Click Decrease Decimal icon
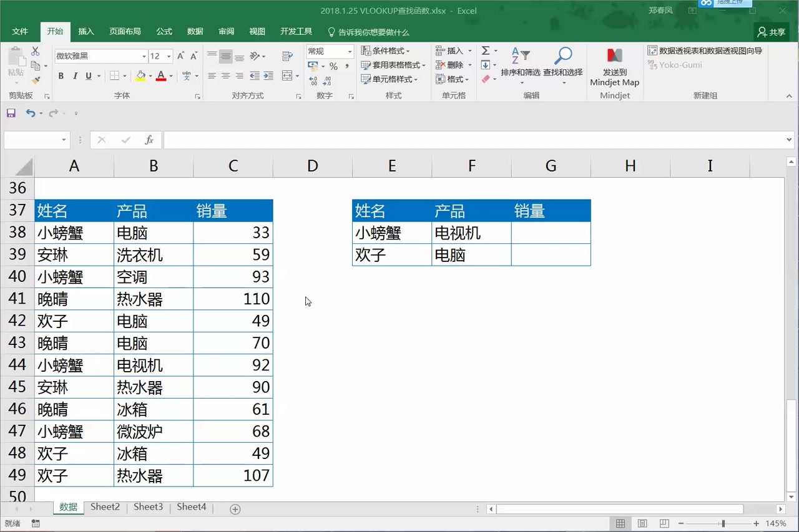799x532 pixels. (x=327, y=80)
